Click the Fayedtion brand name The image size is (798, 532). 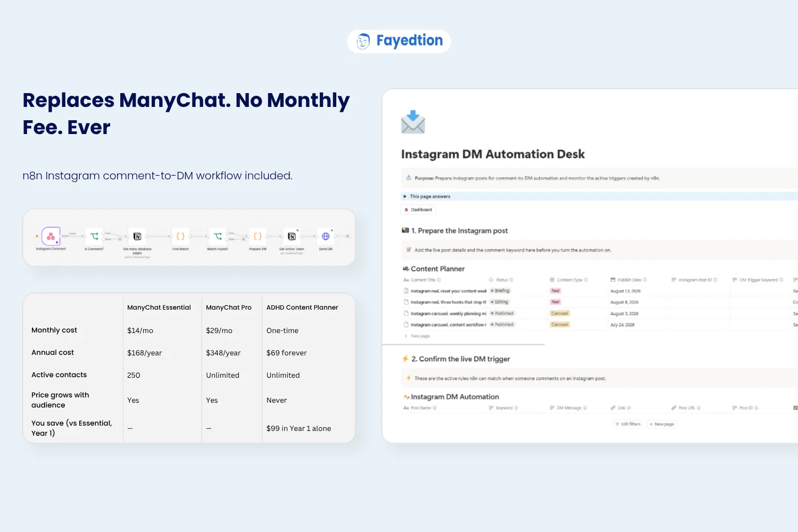click(410, 41)
